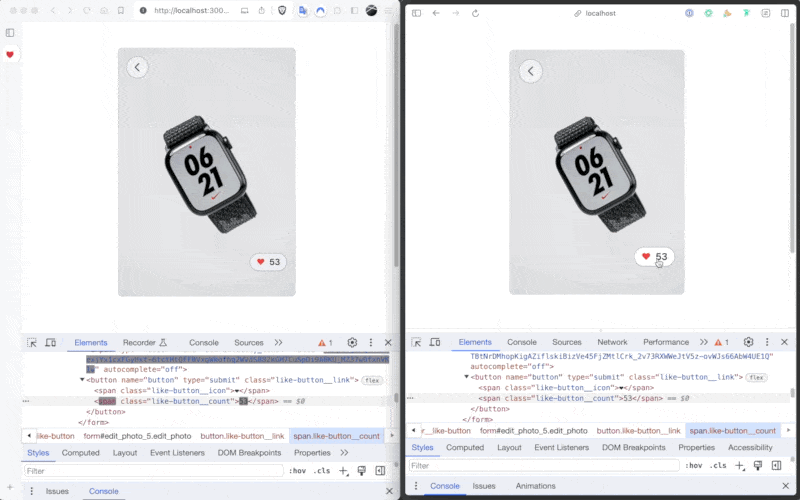Screen dimensions: 800x500
Task: Click the left browser address bar URL
Action: click(192, 10)
